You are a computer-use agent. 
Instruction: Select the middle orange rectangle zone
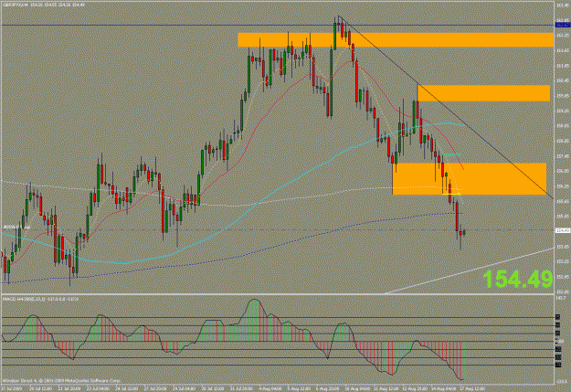point(483,93)
